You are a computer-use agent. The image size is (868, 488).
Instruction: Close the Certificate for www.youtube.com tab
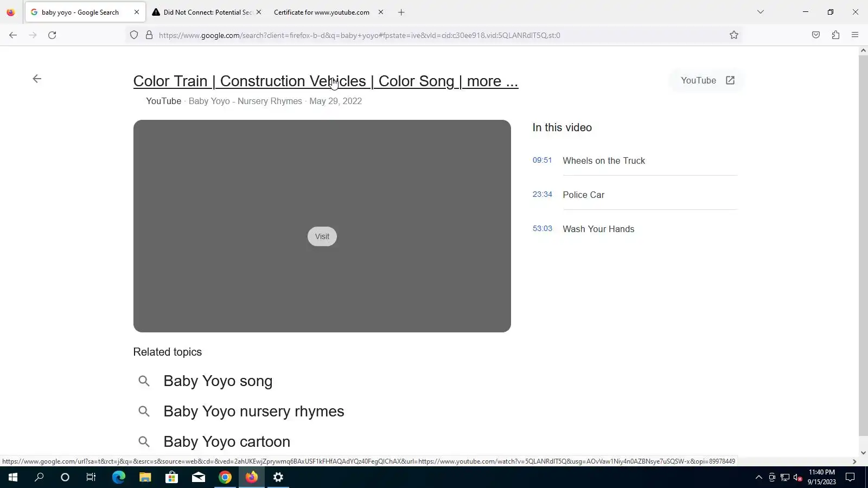coord(381,12)
